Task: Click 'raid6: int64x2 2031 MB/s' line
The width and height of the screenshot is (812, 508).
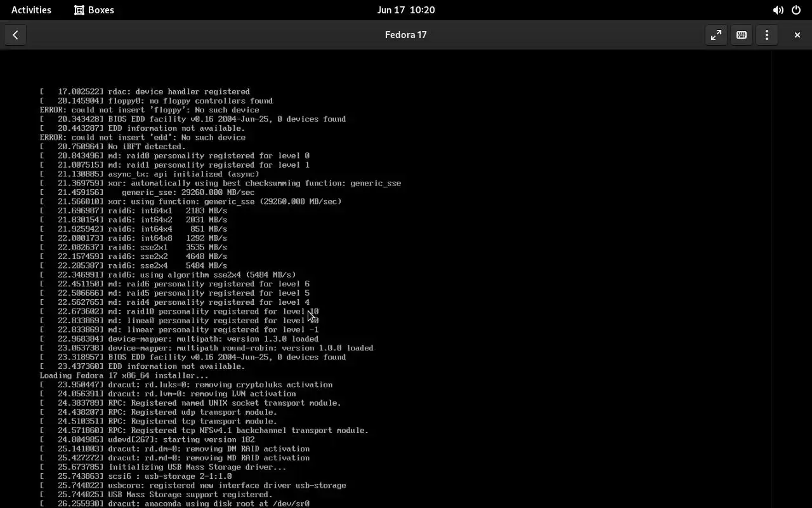Action: point(133,220)
